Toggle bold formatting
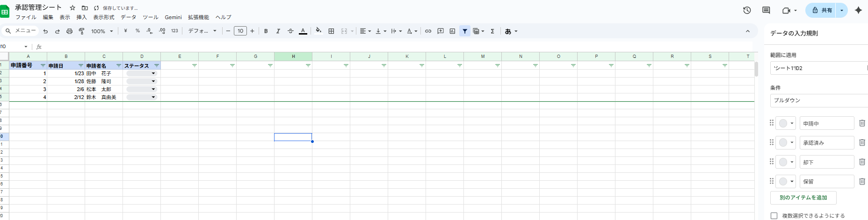 click(x=266, y=31)
